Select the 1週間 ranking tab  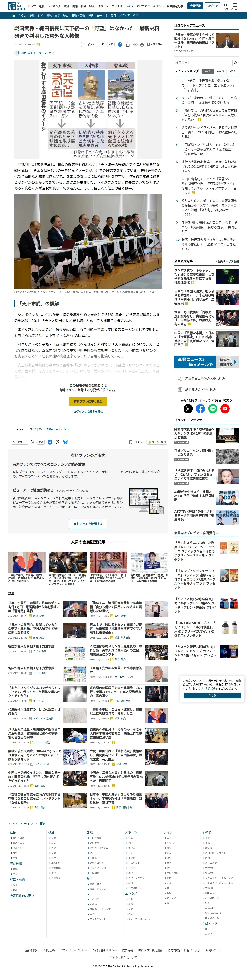tap(233, 71)
